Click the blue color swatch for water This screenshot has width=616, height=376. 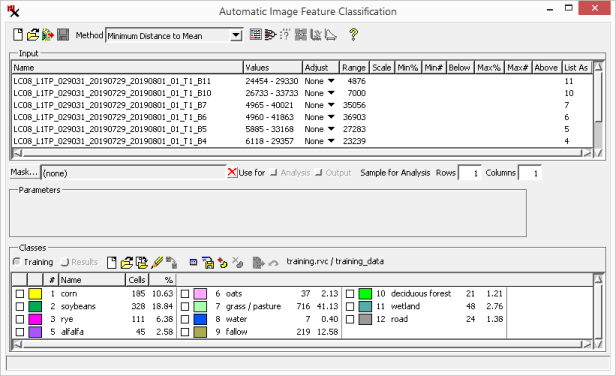click(x=200, y=319)
